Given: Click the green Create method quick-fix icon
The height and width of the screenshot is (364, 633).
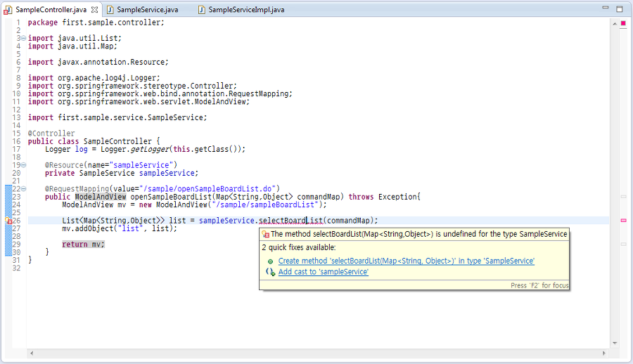Looking at the screenshot, I should (x=271, y=261).
